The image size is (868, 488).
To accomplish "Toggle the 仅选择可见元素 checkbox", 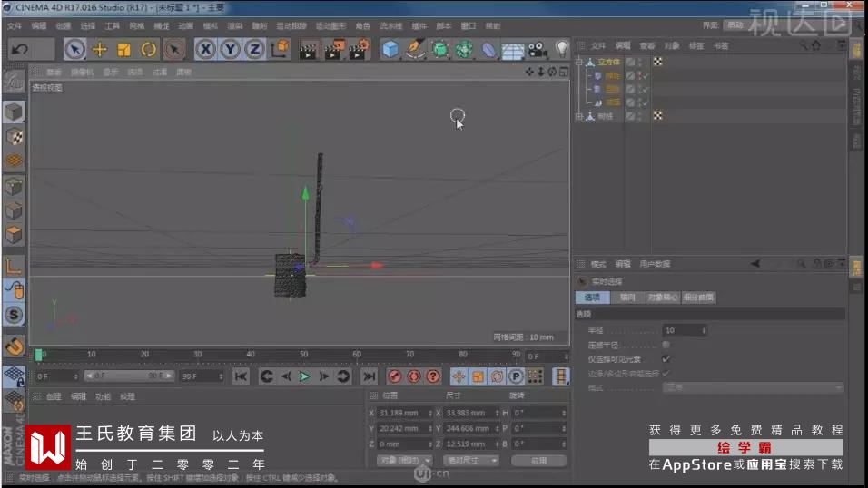I will point(666,359).
